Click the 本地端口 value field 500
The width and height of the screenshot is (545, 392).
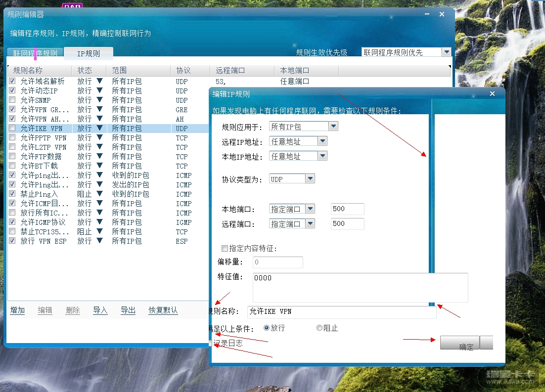point(347,209)
